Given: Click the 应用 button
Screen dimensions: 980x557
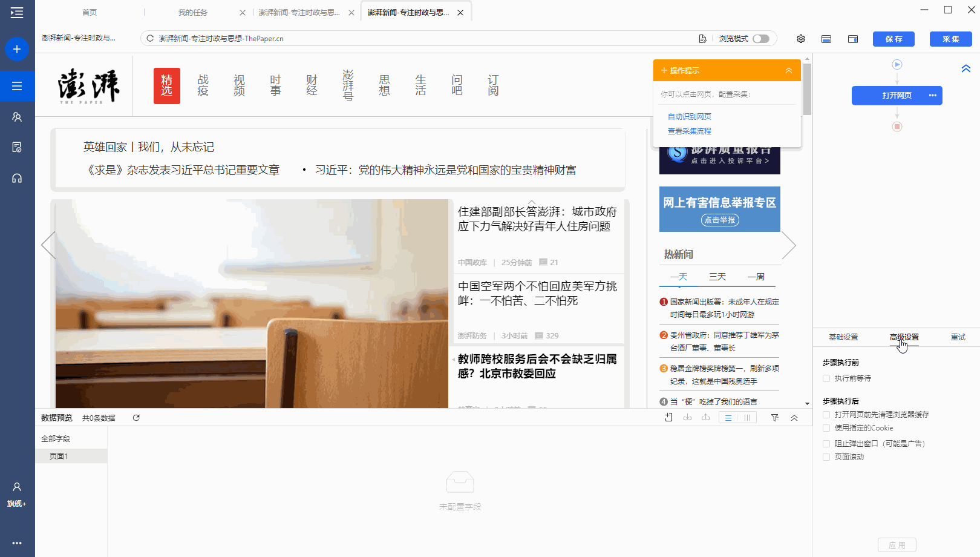Looking at the screenshot, I should (897, 545).
